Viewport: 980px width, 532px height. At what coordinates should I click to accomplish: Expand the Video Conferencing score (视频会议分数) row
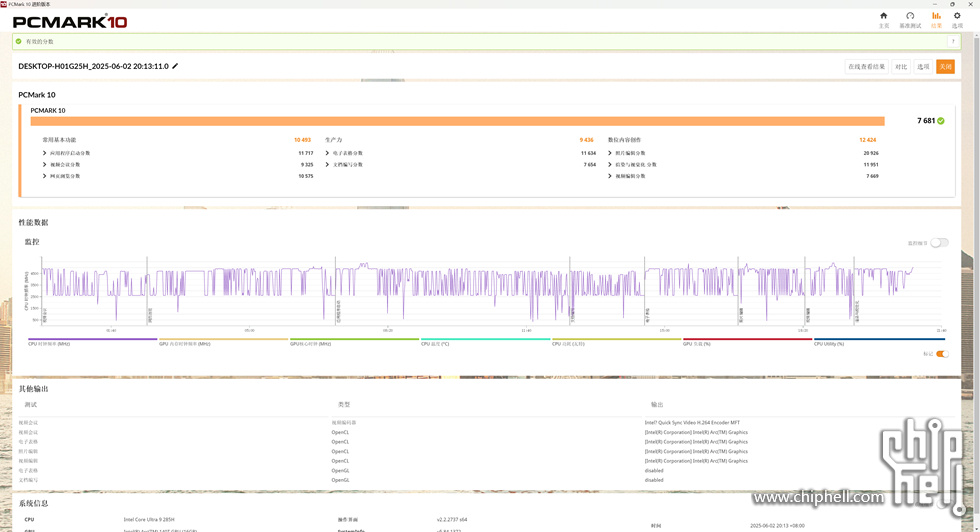(x=44, y=164)
